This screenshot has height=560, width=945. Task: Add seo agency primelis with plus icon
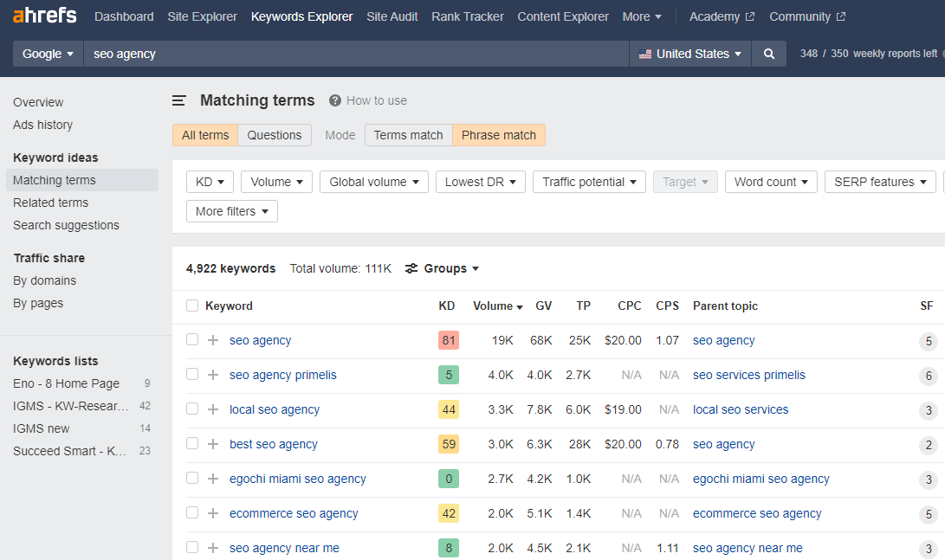[213, 375]
